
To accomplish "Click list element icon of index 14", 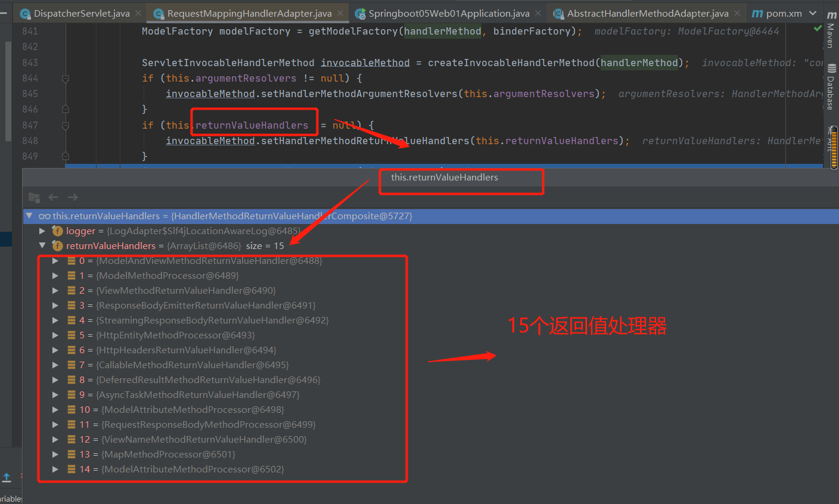I will (x=72, y=469).
